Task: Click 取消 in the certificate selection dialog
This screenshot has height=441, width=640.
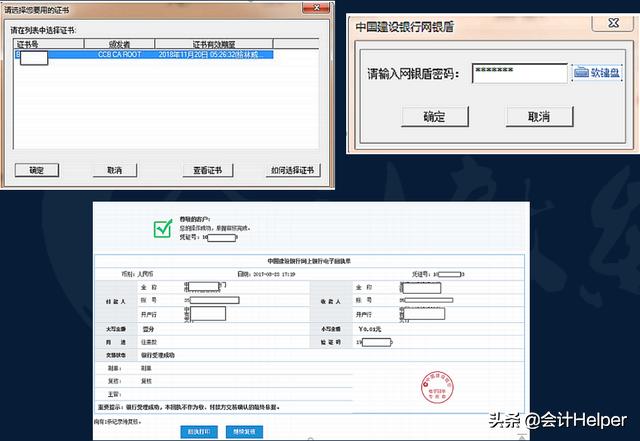Action: click(x=115, y=170)
